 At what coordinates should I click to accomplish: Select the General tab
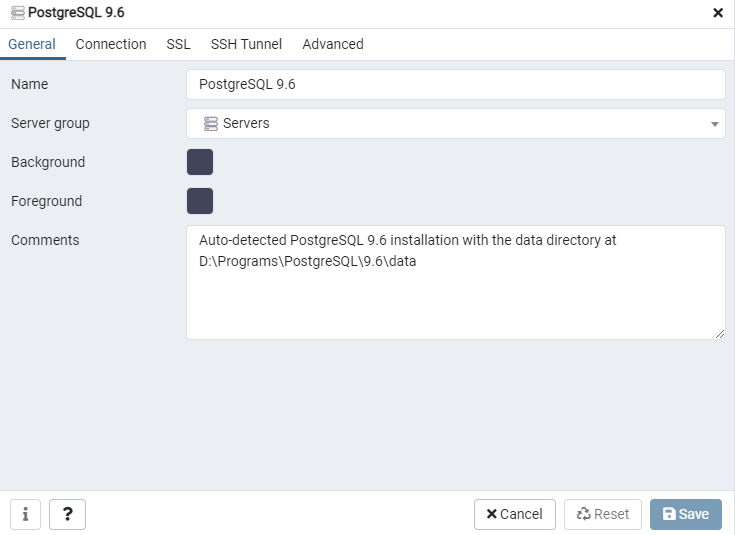click(x=32, y=44)
